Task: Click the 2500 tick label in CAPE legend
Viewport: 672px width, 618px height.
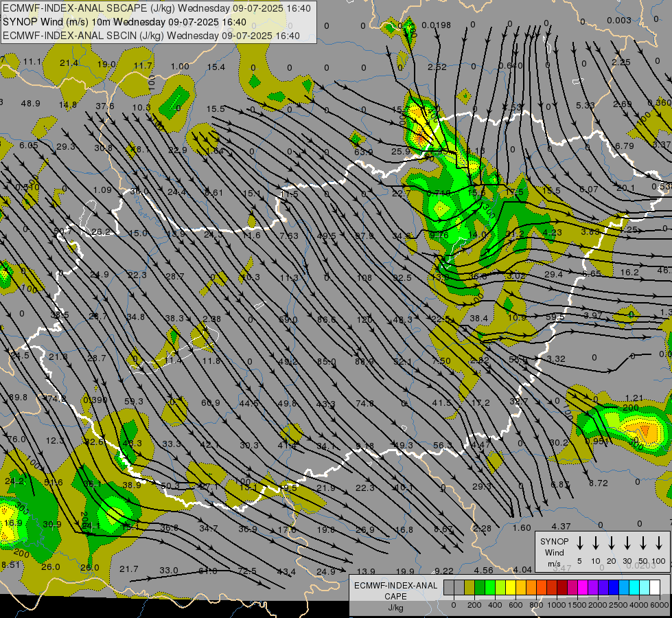Action: click(x=618, y=605)
